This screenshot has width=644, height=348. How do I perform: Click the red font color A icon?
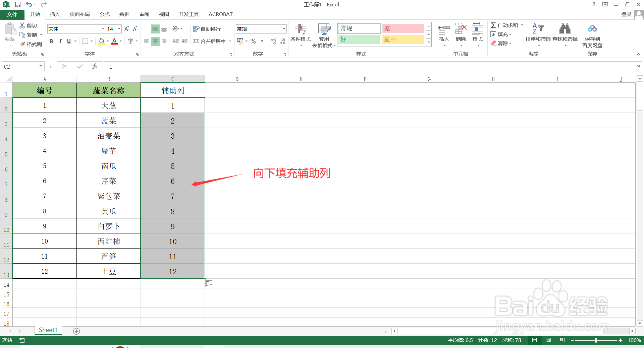(x=114, y=41)
